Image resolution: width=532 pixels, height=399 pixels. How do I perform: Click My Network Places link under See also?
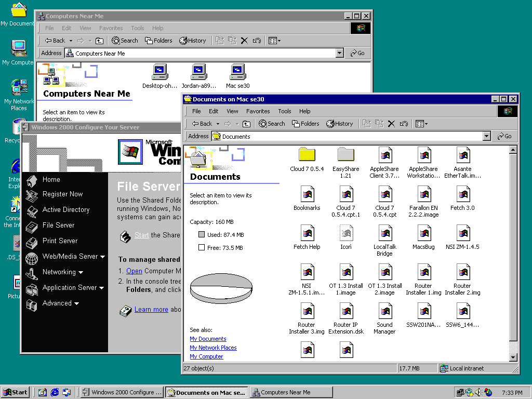tap(213, 348)
